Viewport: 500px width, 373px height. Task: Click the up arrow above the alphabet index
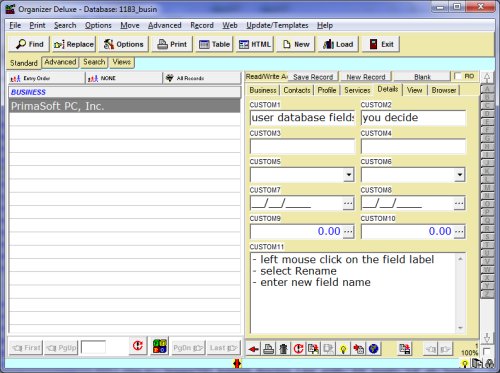[x=487, y=78]
